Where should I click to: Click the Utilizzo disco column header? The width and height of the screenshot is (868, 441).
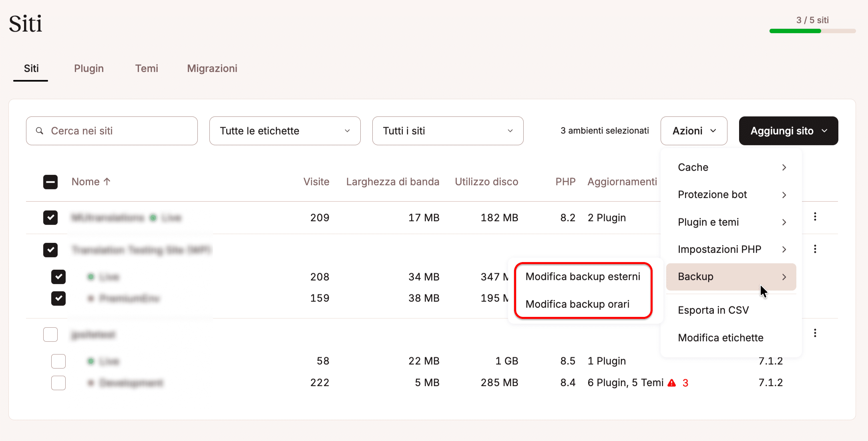[x=486, y=182]
